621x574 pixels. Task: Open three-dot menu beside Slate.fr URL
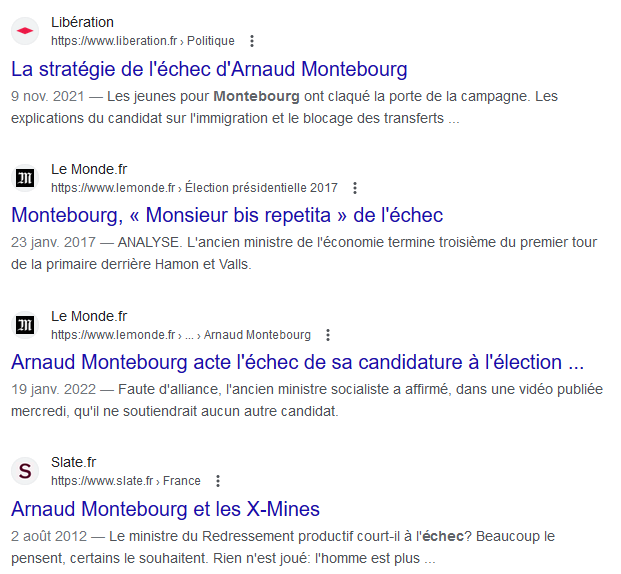click(x=218, y=481)
